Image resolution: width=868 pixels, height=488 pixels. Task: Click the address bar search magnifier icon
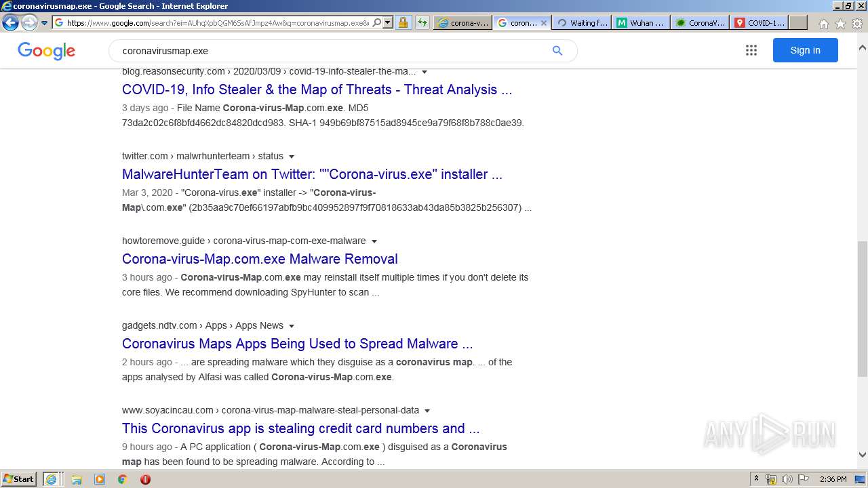[x=377, y=22]
